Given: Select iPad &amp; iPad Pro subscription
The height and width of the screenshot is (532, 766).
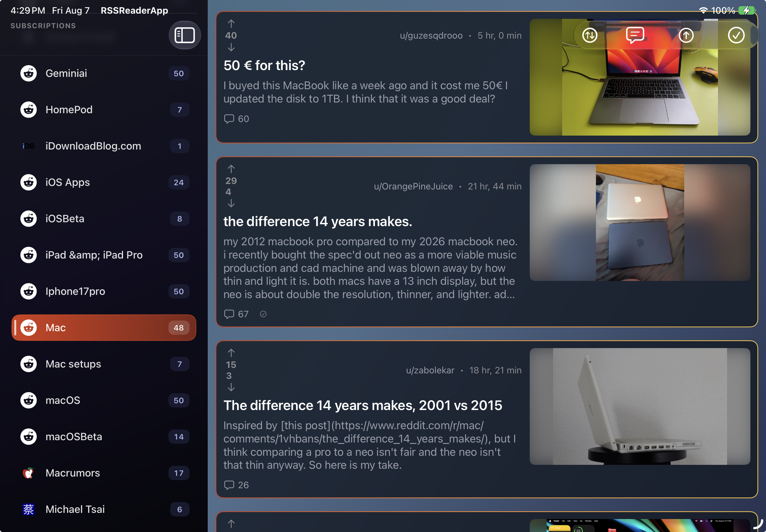Looking at the screenshot, I should 104,255.
